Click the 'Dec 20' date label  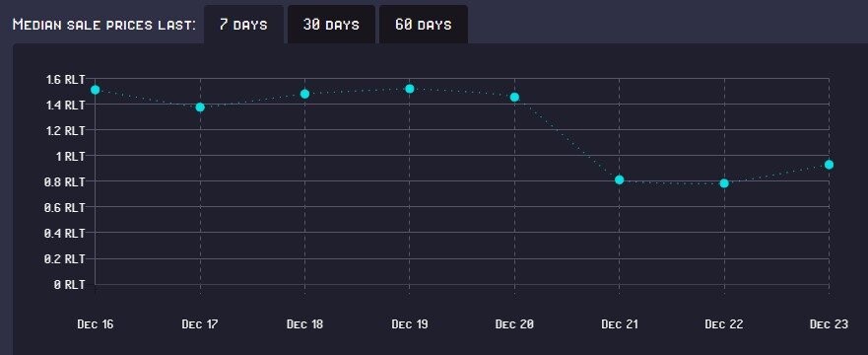(514, 324)
